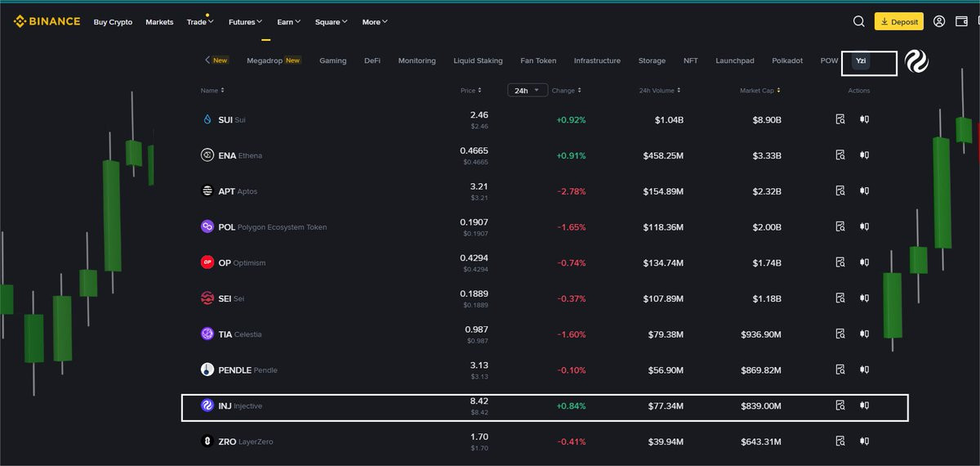Select the Liquid Staking category tab
The image size is (980, 466).
pos(478,60)
